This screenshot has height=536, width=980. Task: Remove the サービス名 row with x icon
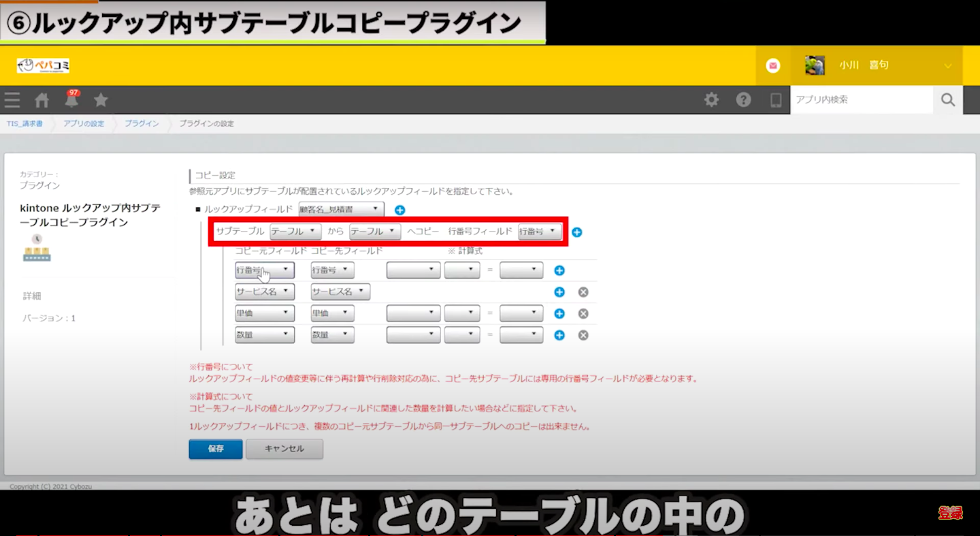(583, 292)
